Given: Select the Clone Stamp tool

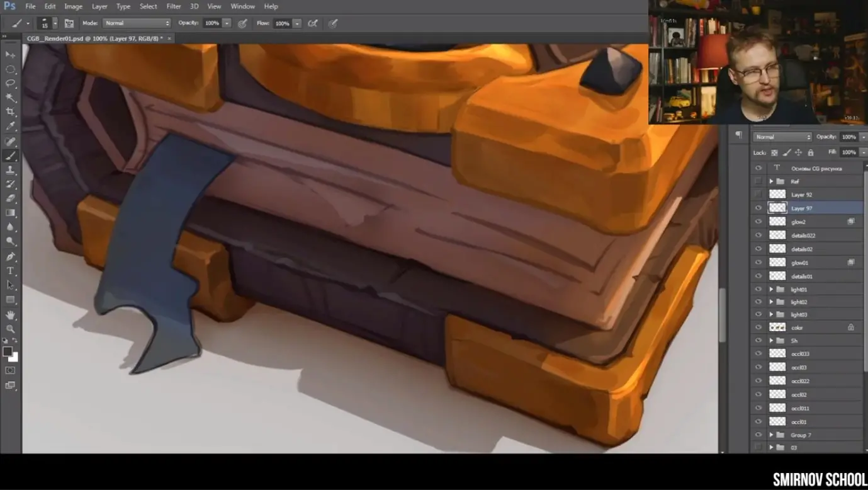Looking at the screenshot, I should coord(11,170).
